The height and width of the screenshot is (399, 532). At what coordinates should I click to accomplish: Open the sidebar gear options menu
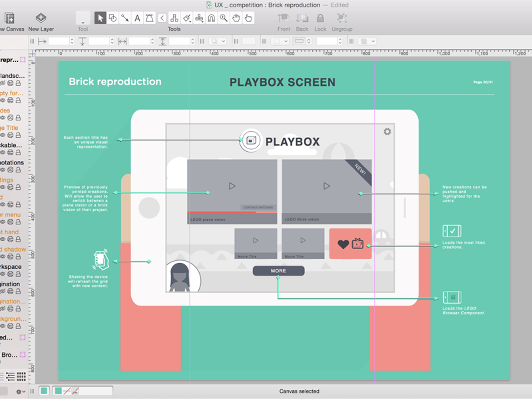tap(20, 391)
